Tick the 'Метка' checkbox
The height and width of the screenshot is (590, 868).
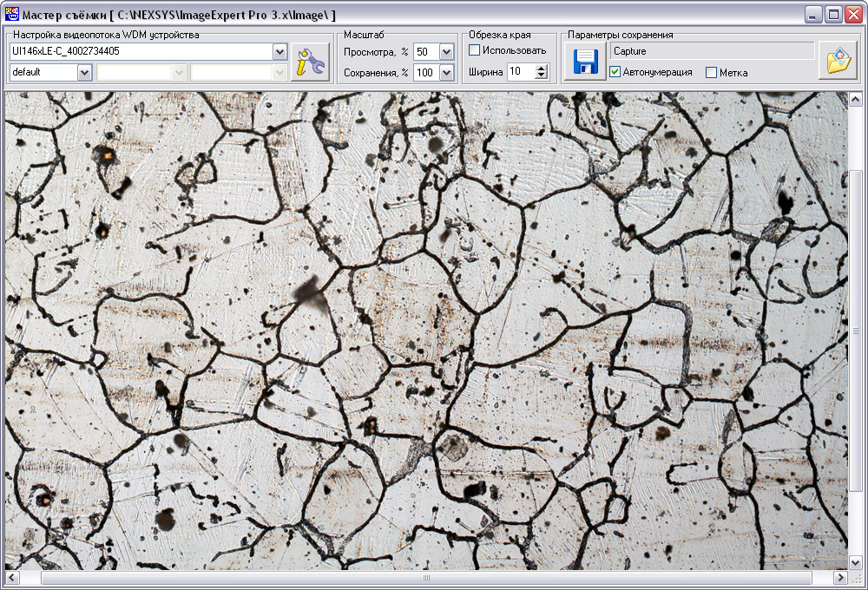pyautogui.click(x=712, y=73)
